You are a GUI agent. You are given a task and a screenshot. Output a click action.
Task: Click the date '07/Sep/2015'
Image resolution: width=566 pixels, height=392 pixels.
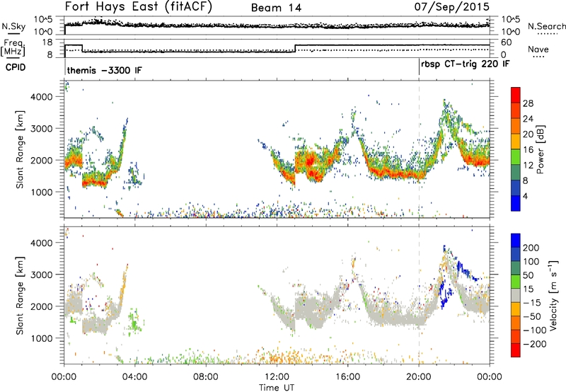click(x=451, y=7)
